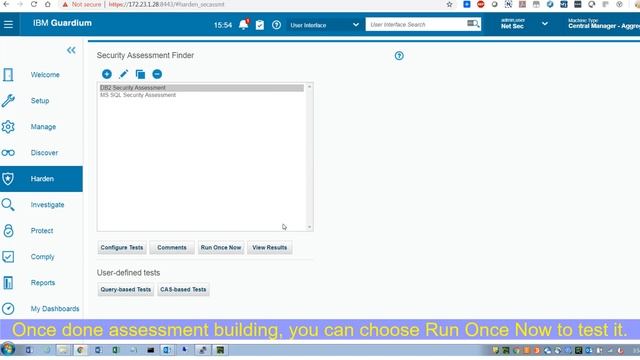The height and width of the screenshot is (360, 640).
Task: Click the View Results button
Action: point(269,248)
